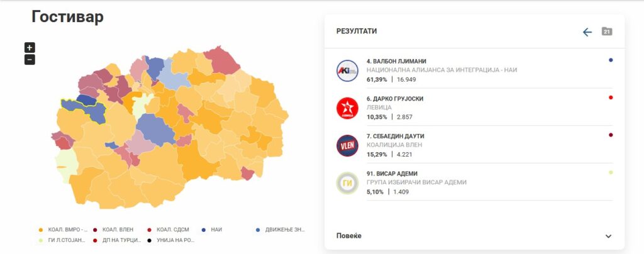Toggle КОАЛ. СДСМ legend entry
The height and width of the screenshot is (254, 644).
click(169, 229)
